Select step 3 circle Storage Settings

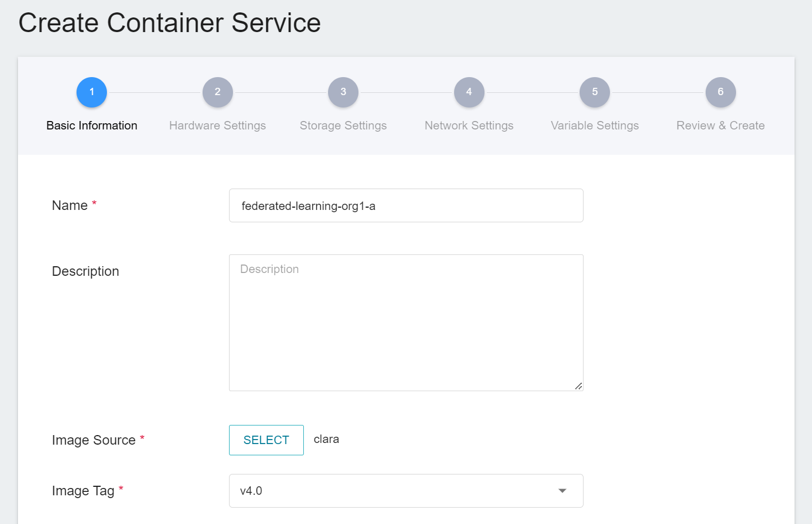click(343, 92)
